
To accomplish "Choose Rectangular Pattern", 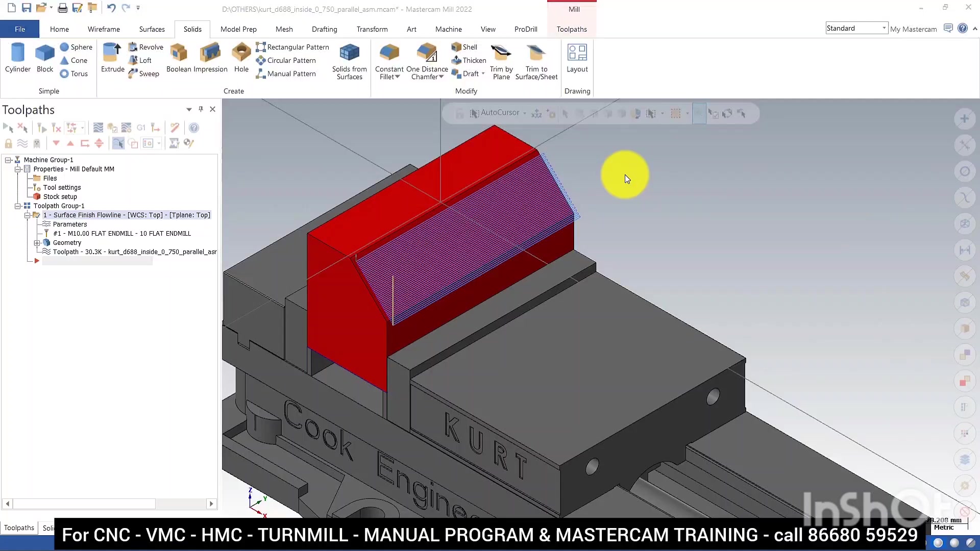I will pyautogui.click(x=292, y=47).
